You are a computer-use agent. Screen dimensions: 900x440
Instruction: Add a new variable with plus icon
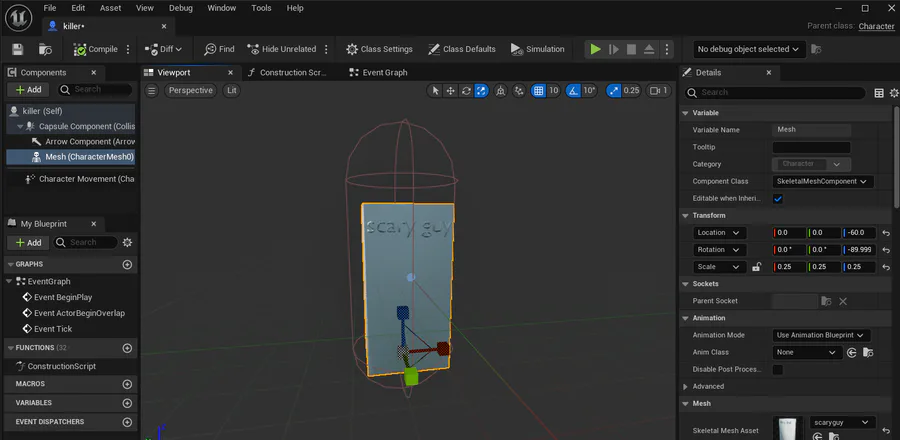pyautogui.click(x=127, y=403)
